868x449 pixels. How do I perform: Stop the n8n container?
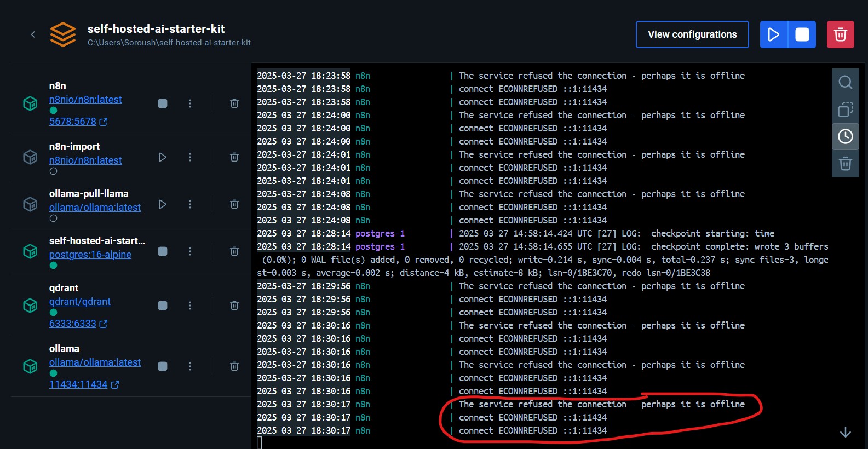pos(163,103)
